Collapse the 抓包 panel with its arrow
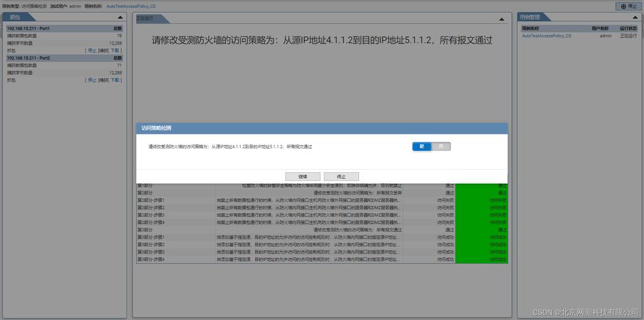The height and width of the screenshot is (320, 644). click(120, 17)
